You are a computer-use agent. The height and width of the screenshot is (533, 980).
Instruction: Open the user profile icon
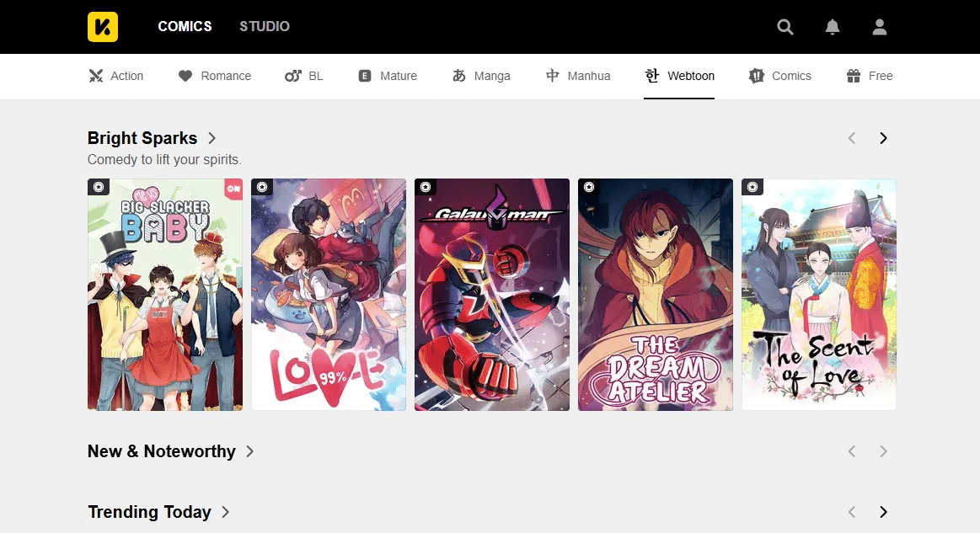879,27
